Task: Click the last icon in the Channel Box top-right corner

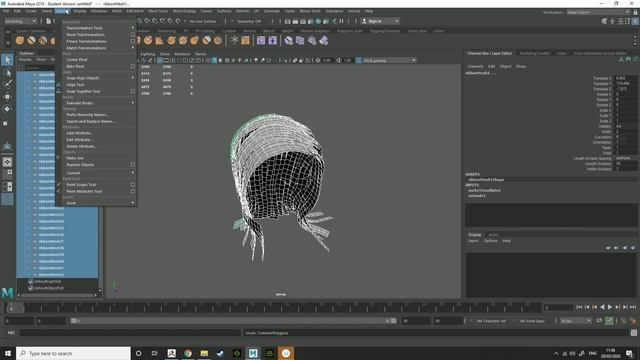Action: (x=636, y=60)
